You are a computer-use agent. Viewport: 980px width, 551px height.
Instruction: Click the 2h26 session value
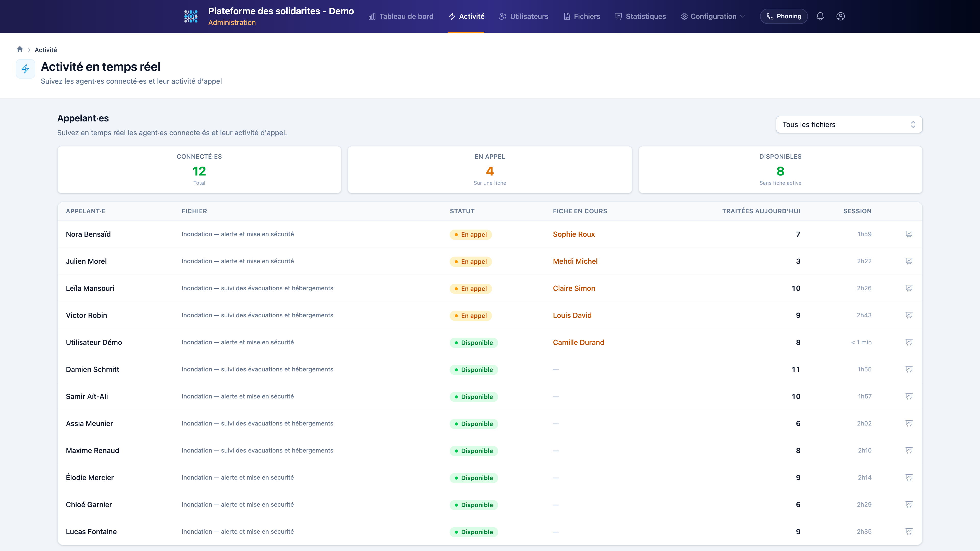(x=864, y=288)
